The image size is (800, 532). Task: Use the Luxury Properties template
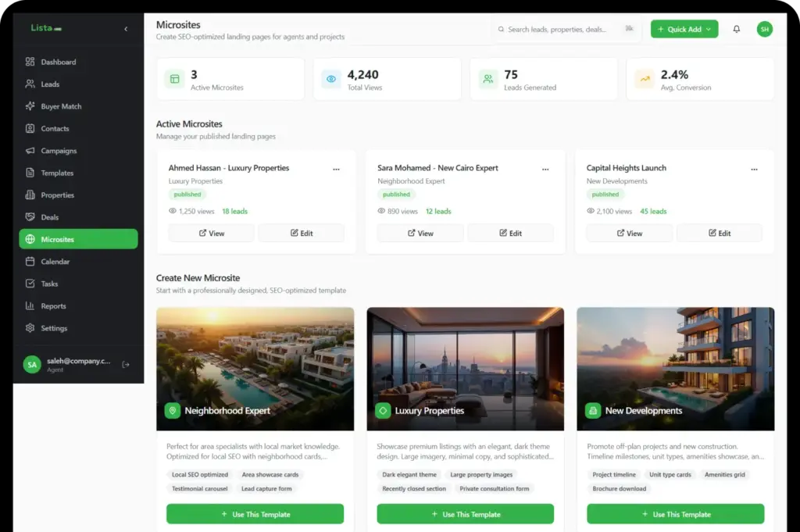pos(465,514)
